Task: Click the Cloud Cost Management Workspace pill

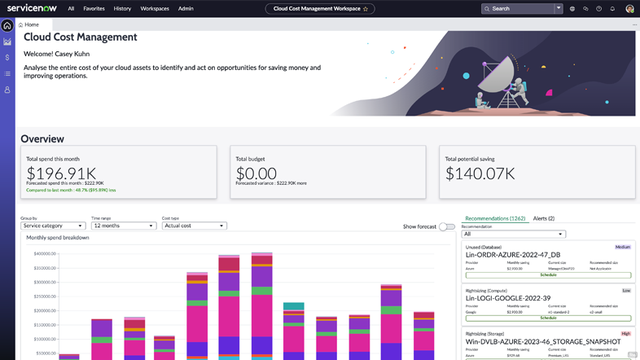Action: pos(320,9)
